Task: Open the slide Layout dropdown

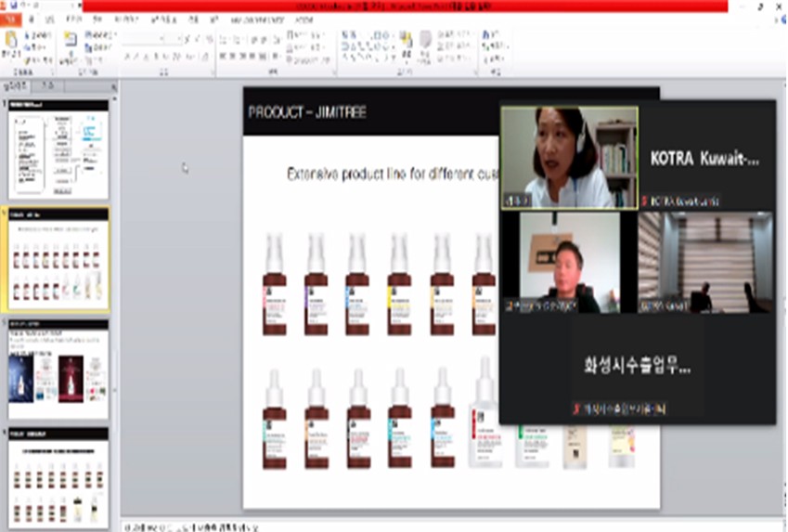Action: (x=100, y=35)
